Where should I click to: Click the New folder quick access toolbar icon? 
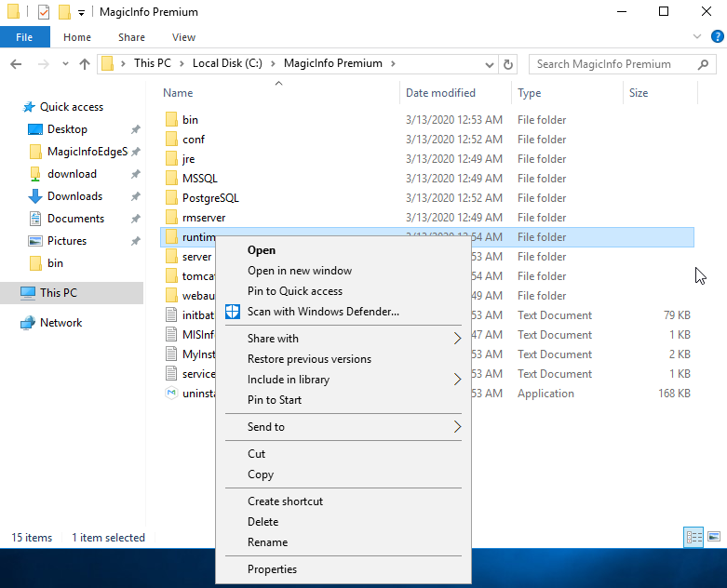(64, 12)
